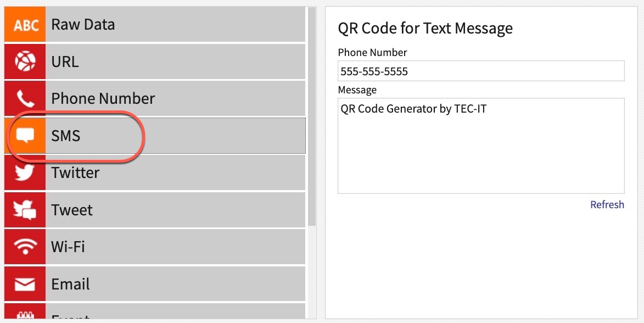644x323 pixels.
Task: Click inside the Message text area
Action: point(481,146)
